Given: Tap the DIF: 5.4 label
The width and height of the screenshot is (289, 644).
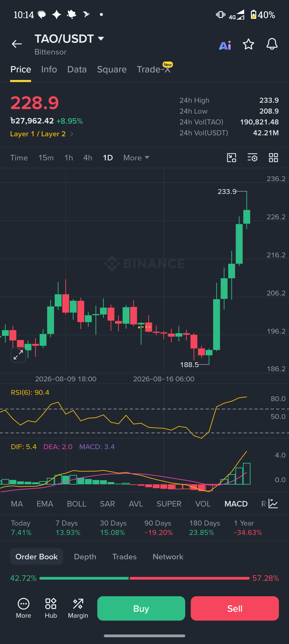Looking at the screenshot, I should (24, 446).
